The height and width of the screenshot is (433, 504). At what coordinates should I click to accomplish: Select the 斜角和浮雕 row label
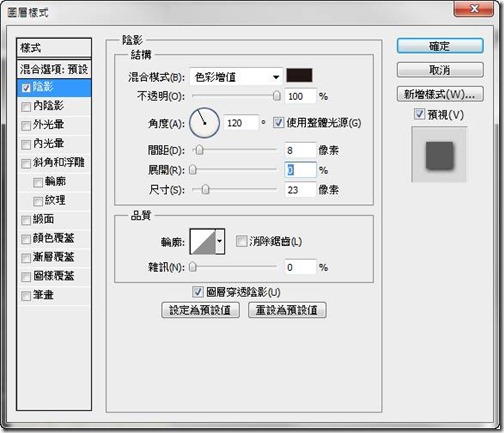[59, 163]
